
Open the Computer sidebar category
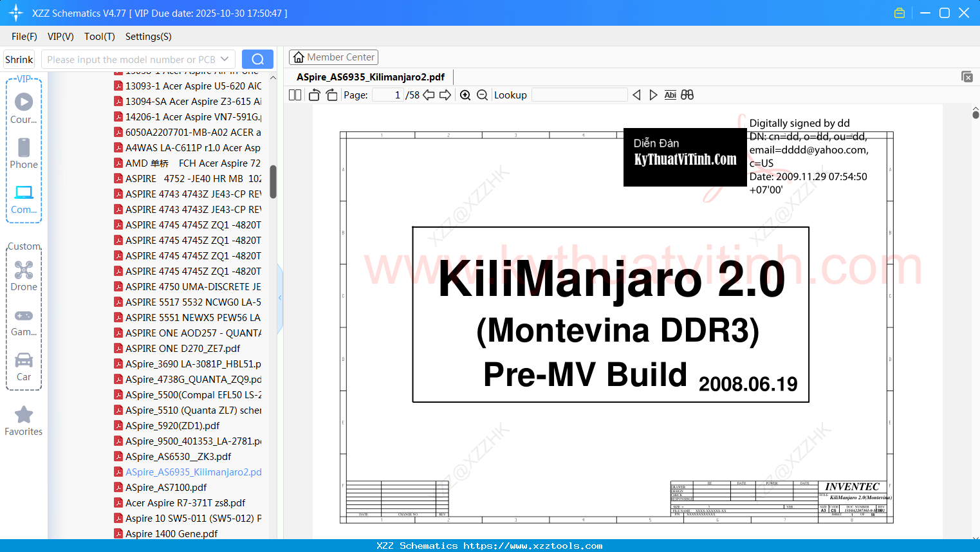(24, 199)
